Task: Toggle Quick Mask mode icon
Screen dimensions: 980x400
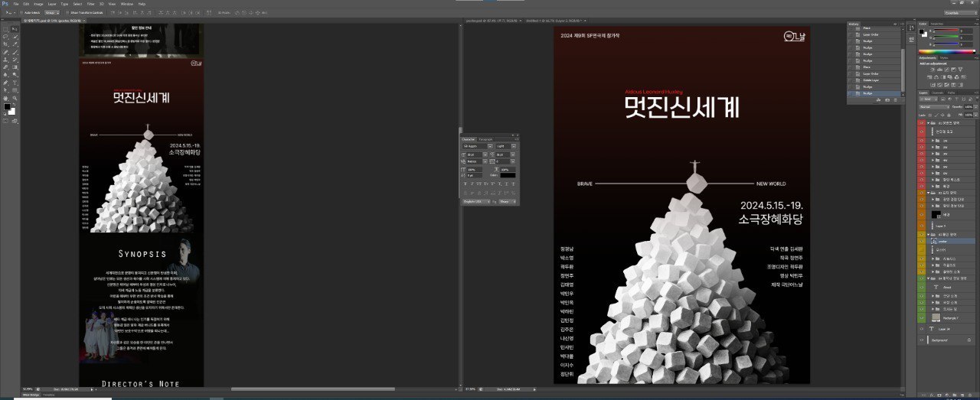Action: point(5,120)
